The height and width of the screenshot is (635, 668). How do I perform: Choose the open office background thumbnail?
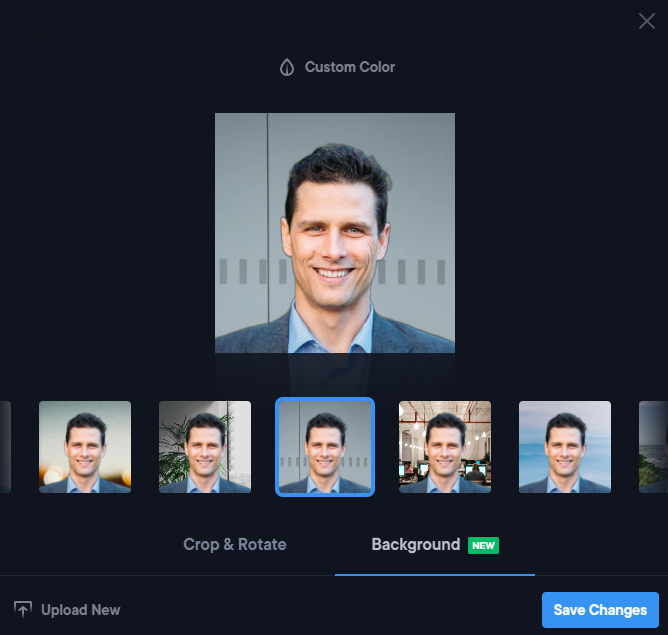coord(445,447)
